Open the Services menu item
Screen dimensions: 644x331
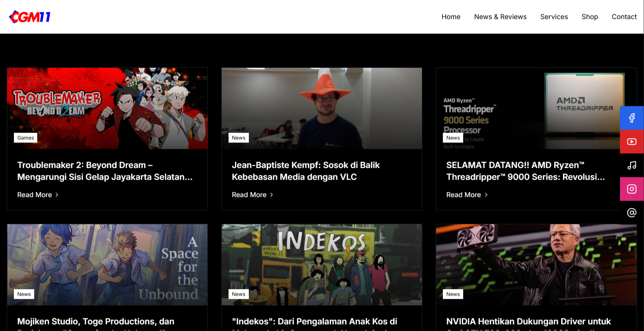pyautogui.click(x=554, y=17)
